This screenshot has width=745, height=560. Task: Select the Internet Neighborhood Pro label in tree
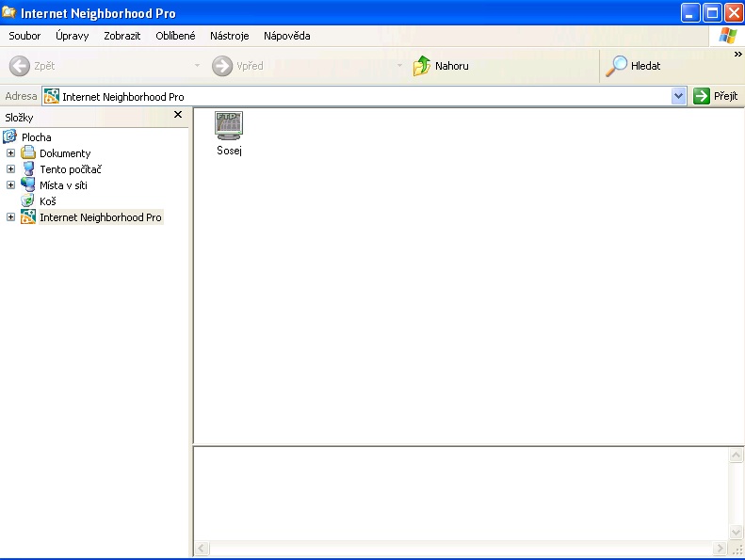pyautogui.click(x=101, y=217)
